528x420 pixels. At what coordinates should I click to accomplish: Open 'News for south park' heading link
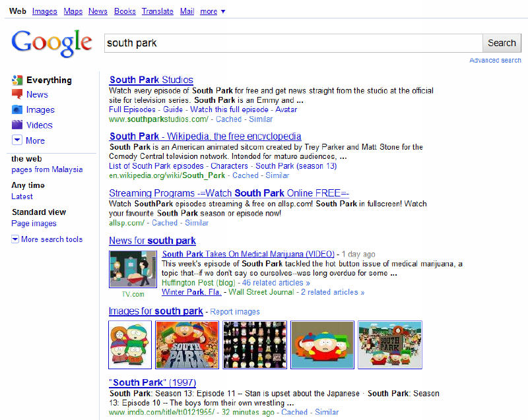(152, 241)
